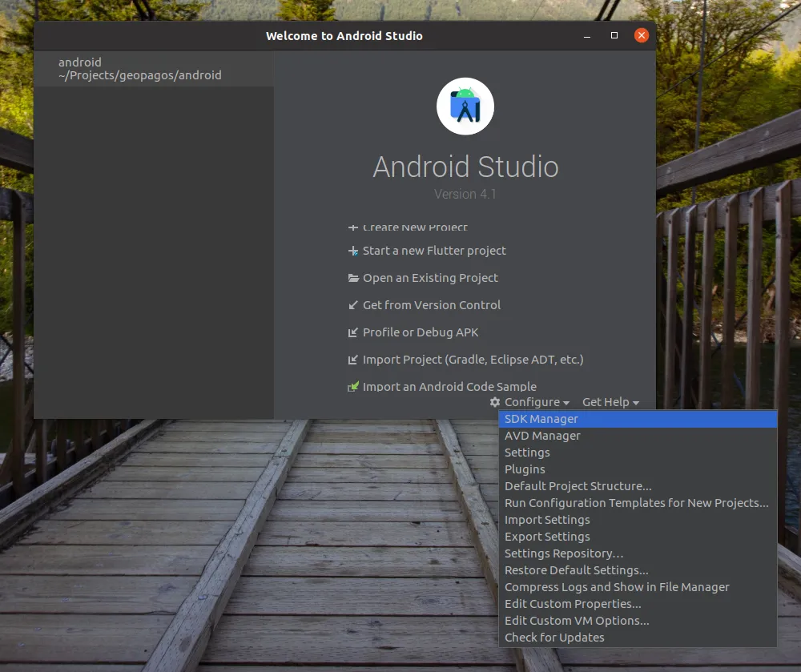Click the icon beside Import an Android Code Sample
Image resolution: width=801 pixels, height=672 pixels.
353,387
